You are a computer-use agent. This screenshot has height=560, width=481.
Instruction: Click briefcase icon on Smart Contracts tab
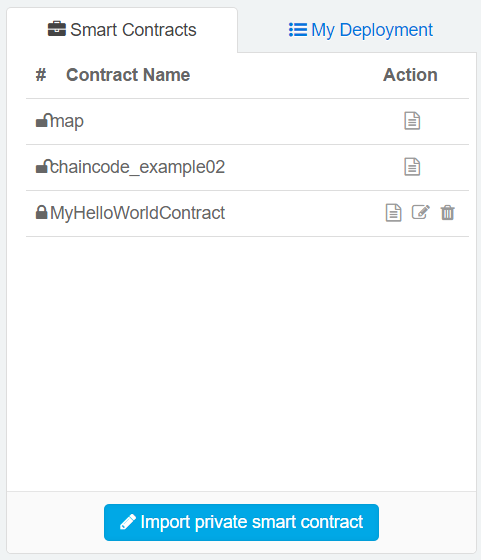pos(57,29)
